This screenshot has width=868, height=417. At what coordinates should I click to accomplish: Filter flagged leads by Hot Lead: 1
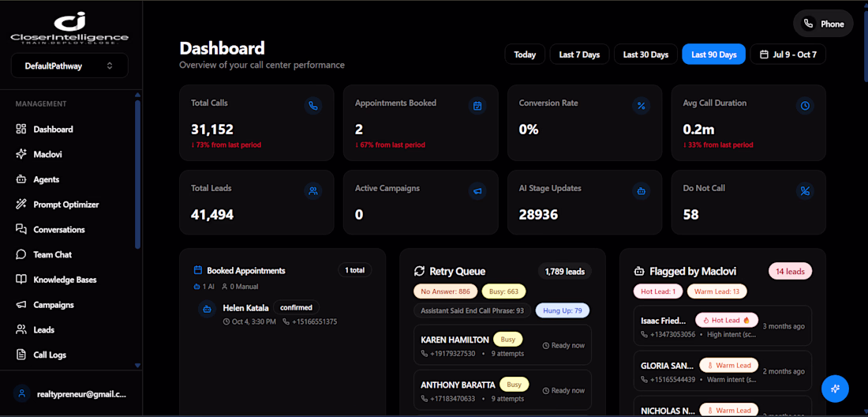(657, 291)
